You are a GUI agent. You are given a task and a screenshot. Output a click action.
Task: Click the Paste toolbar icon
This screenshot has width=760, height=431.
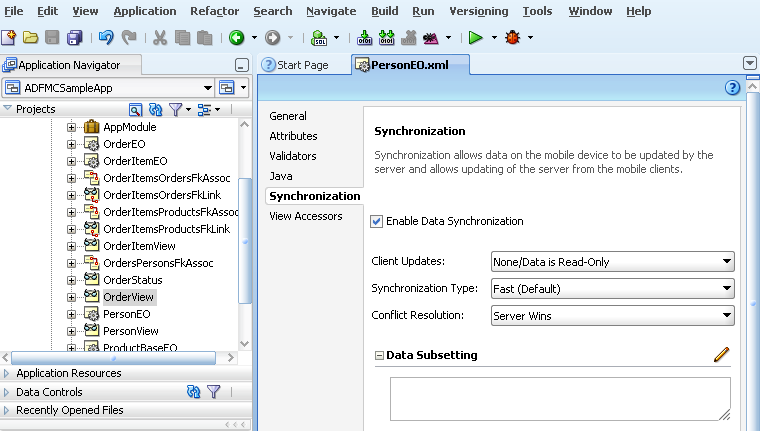coord(205,37)
